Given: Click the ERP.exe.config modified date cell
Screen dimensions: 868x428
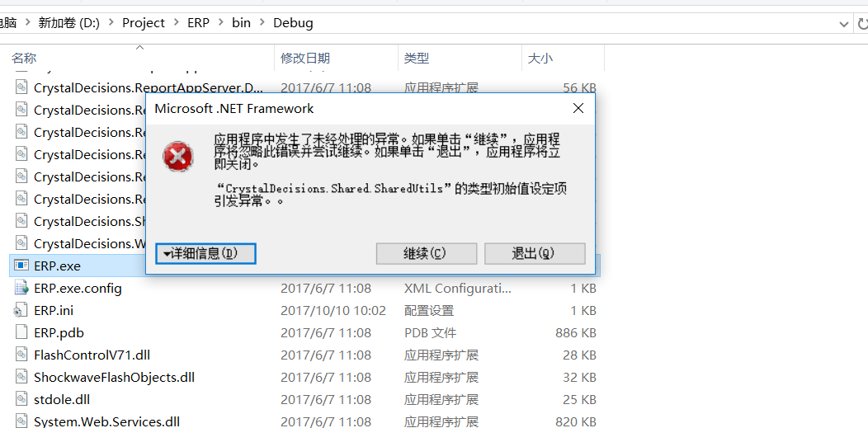Looking at the screenshot, I should [326, 288].
